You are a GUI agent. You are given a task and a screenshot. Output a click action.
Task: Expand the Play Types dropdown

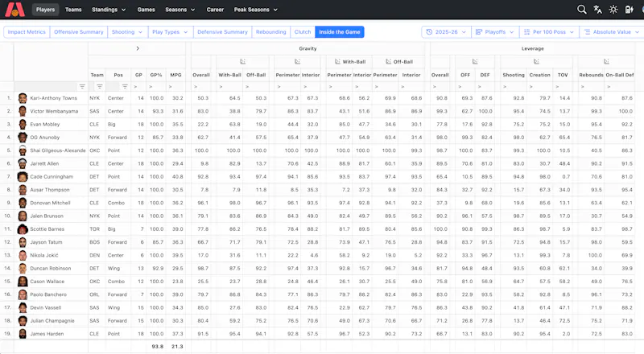(170, 32)
